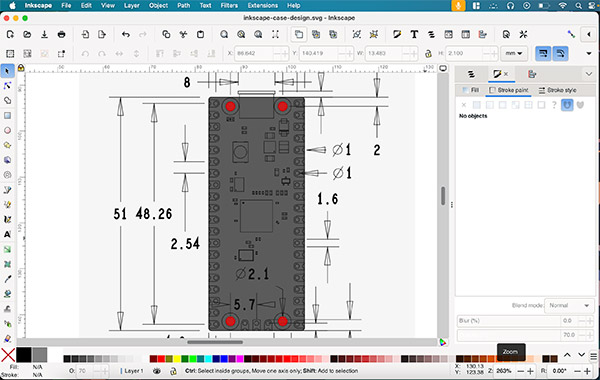
Task: Show next palette row arrow
Action: coord(581,355)
